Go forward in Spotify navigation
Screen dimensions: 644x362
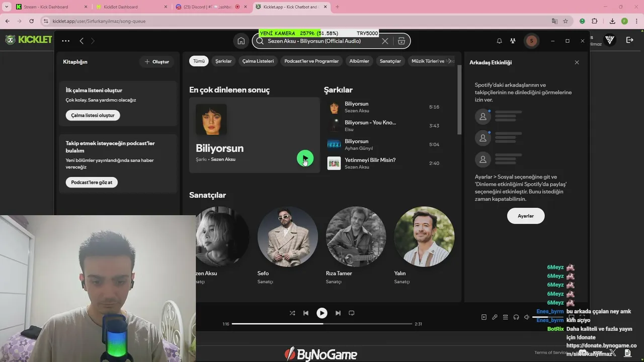(x=93, y=41)
